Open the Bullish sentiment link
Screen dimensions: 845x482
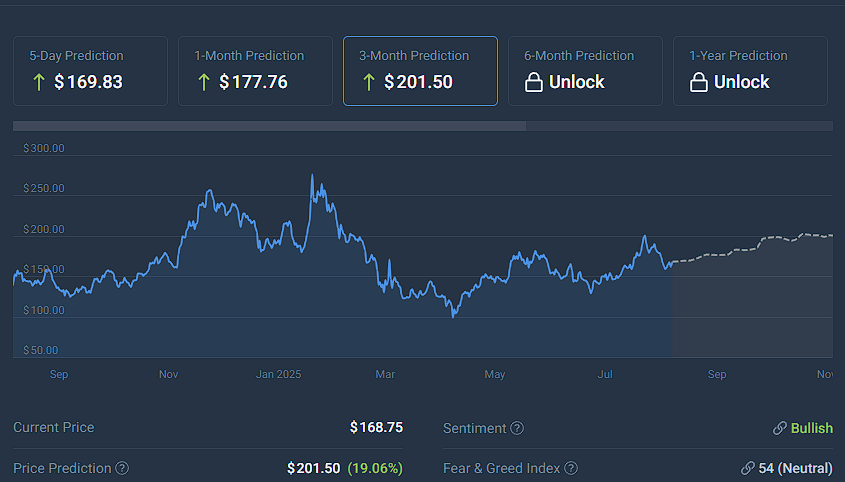(x=811, y=428)
